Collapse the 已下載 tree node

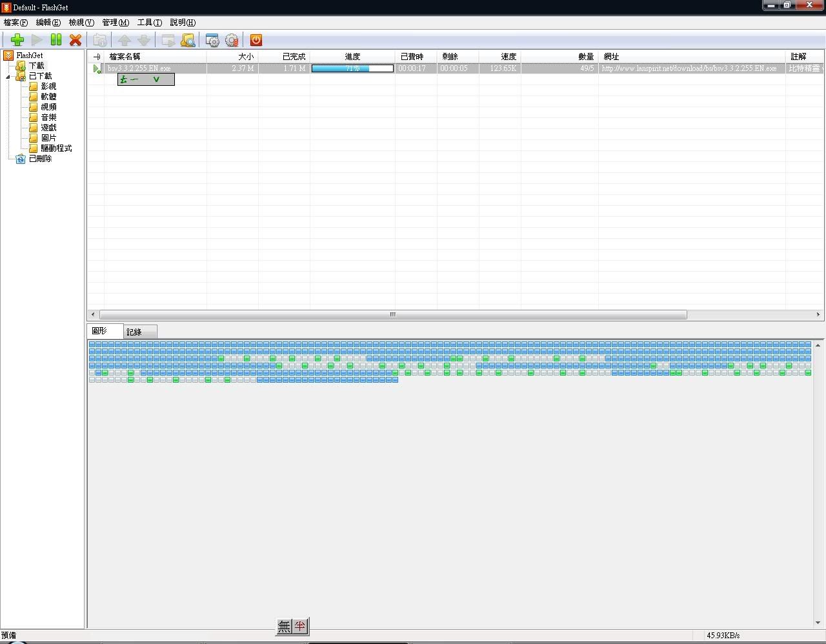coord(8,76)
